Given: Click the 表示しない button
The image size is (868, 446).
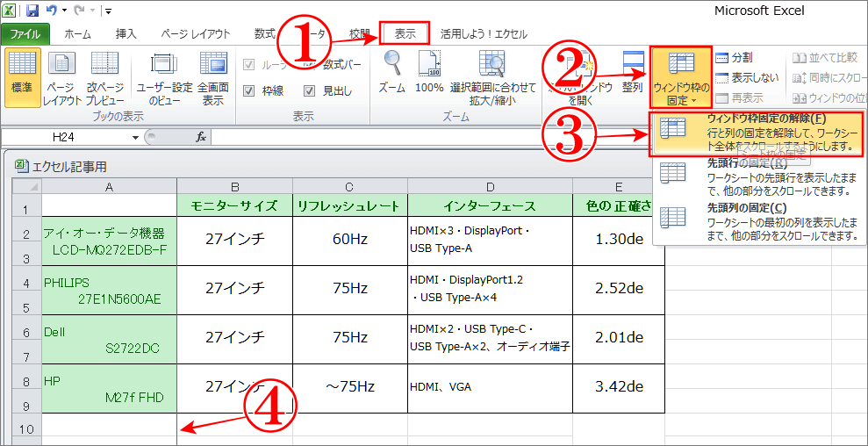Looking at the screenshot, I should (x=747, y=77).
